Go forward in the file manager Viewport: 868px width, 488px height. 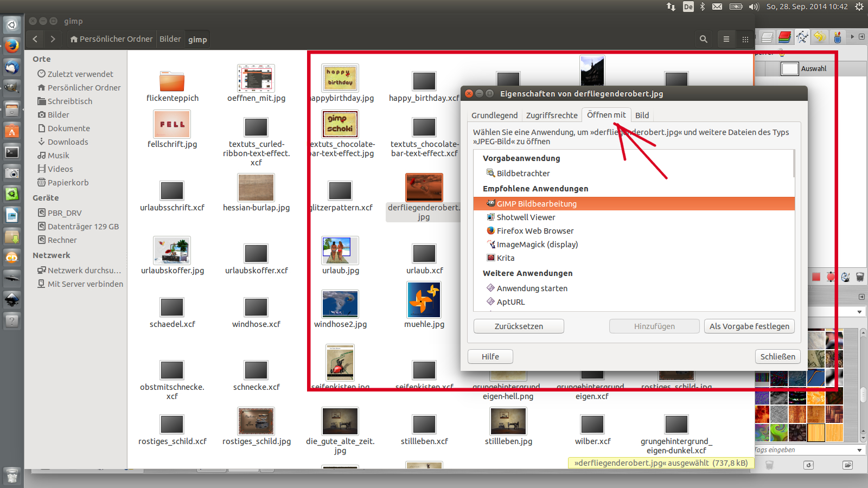(x=53, y=39)
